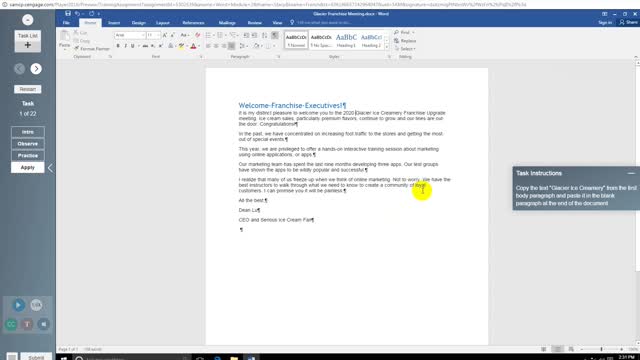
Task: Click Replace in the Editing group
Action: (x=405, y=41)
